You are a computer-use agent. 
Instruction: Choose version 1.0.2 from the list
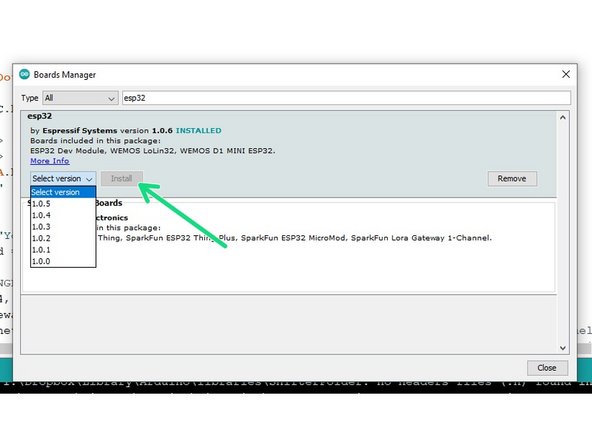tap(63, 238)
